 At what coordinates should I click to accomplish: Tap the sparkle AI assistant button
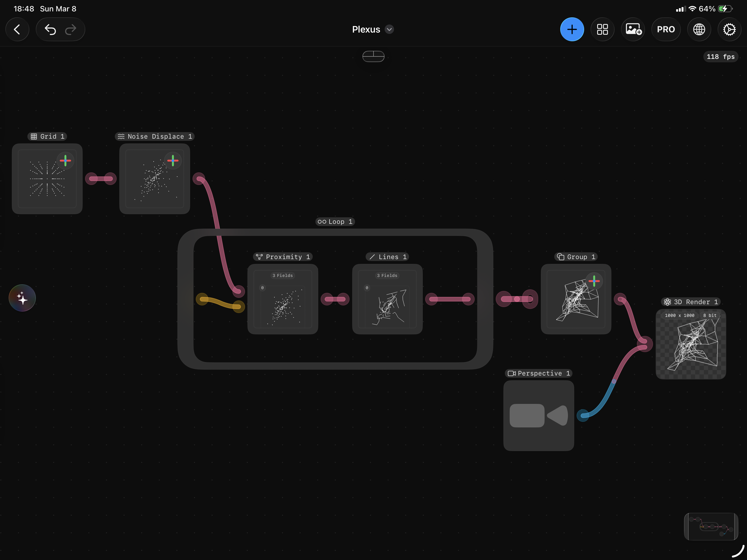(x=22, y=298)
